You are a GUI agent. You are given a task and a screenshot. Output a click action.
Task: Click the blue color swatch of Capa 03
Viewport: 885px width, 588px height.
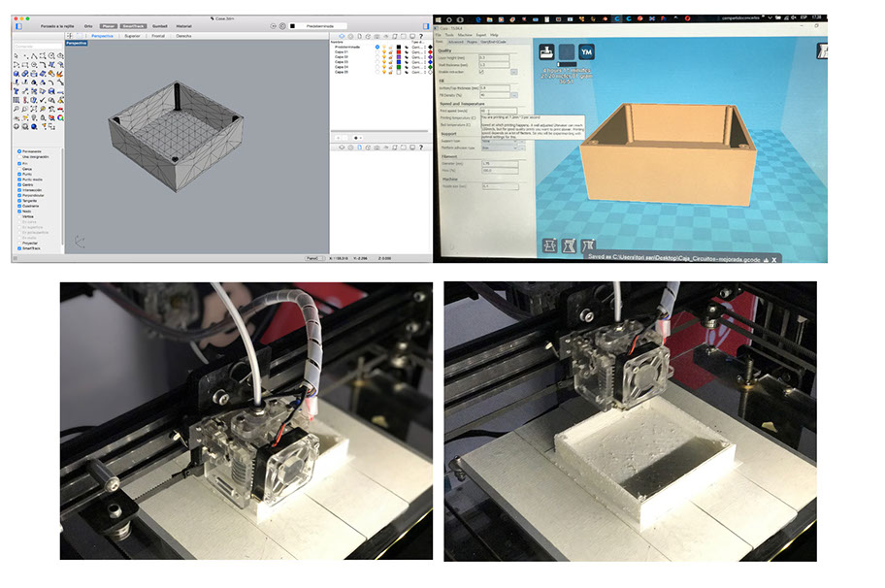pos(399,62)
